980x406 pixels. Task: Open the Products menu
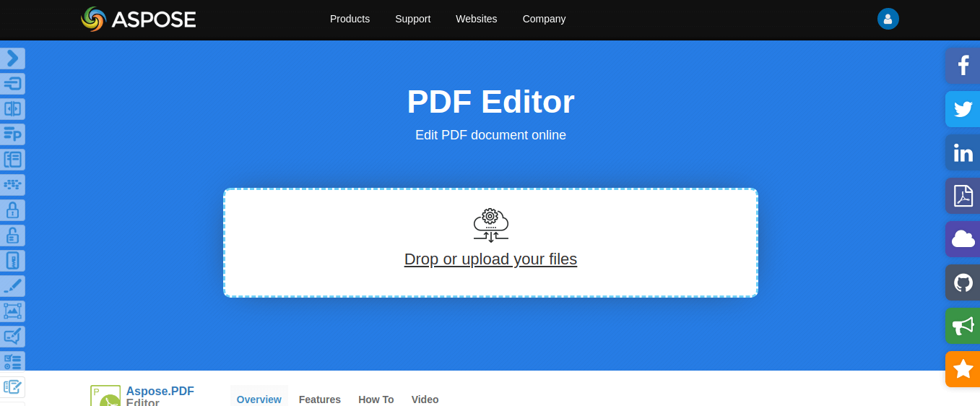pos(350,19)
